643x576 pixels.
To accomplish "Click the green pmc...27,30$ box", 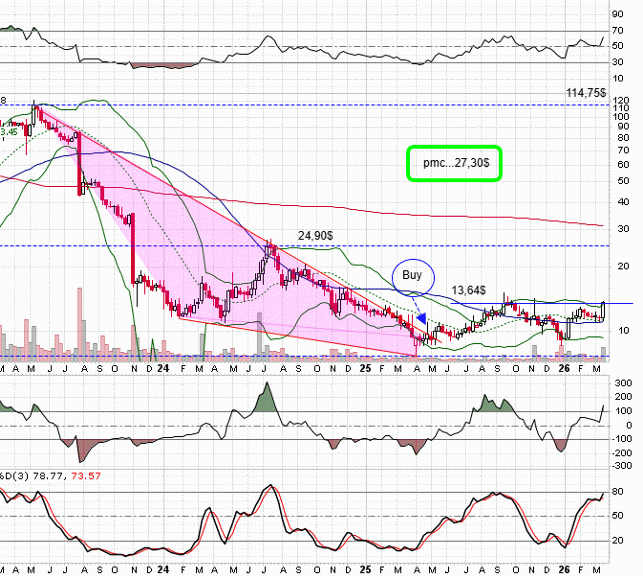I will [x=453, y=163].
